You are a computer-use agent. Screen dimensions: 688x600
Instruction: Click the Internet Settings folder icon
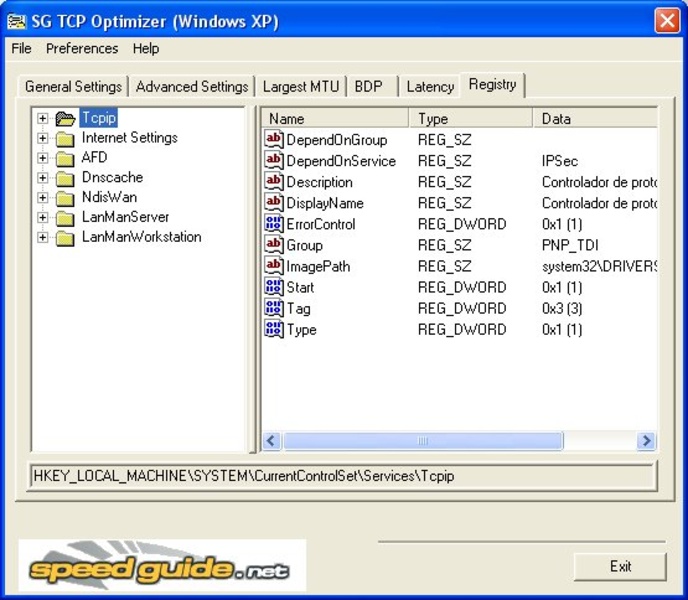(66, 138)
